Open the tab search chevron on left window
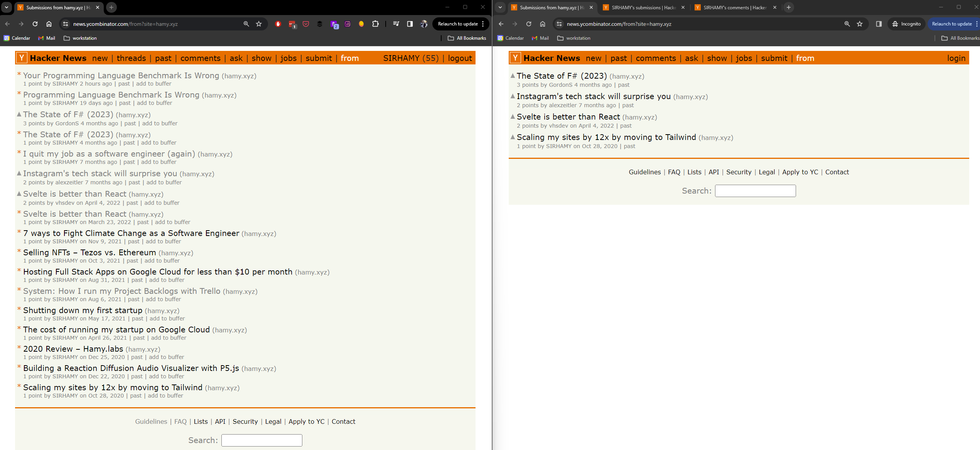This screenshot has height=450, width=980. [x=6, y=7]
